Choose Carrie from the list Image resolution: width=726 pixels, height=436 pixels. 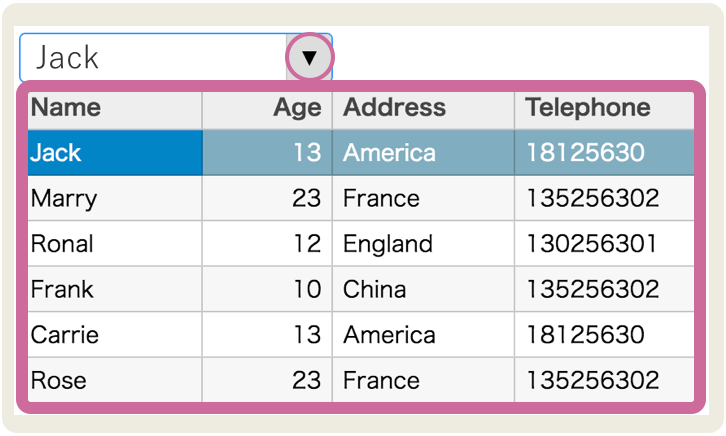pos(361,334)
